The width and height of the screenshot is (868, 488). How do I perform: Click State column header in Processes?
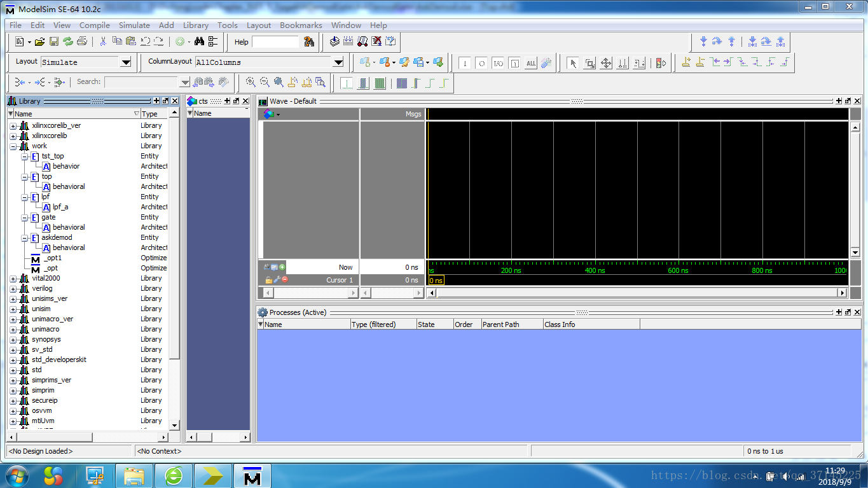[x=435, y=324]
